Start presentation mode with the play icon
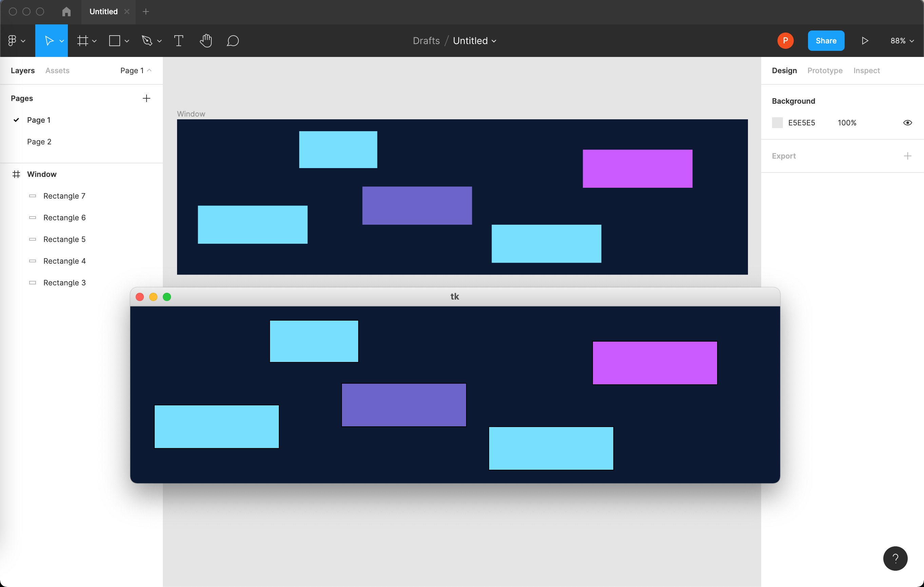Viewport: 924px width, 587px height. (x=865, y=40)
